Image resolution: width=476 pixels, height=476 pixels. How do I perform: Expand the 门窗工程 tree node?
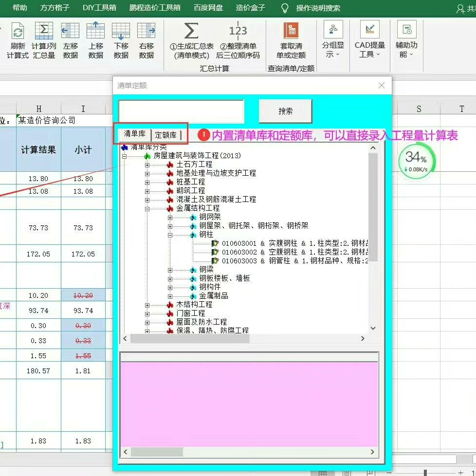[x=147, y=313]
